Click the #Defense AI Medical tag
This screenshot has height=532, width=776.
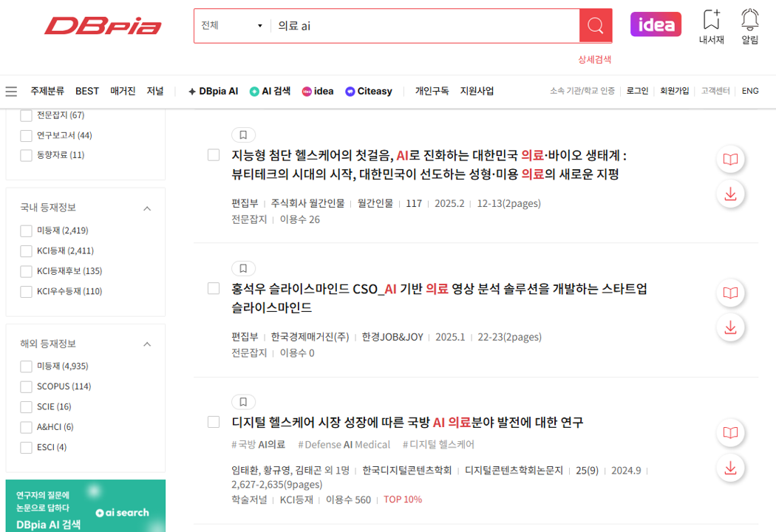(344, 444)
